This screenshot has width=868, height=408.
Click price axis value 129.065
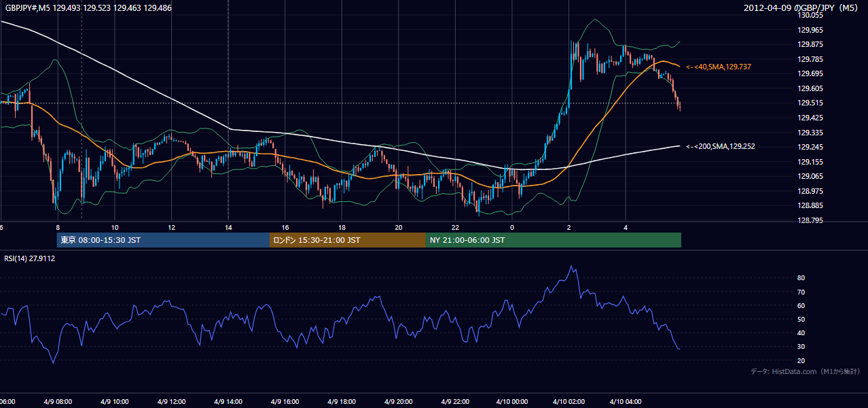click(x=811, y=176)
